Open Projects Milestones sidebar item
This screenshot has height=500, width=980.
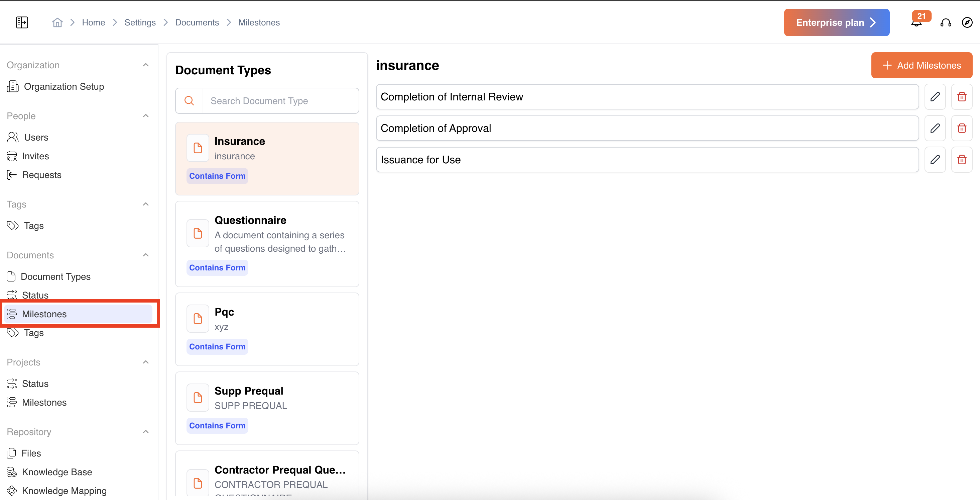coord(44,403)
